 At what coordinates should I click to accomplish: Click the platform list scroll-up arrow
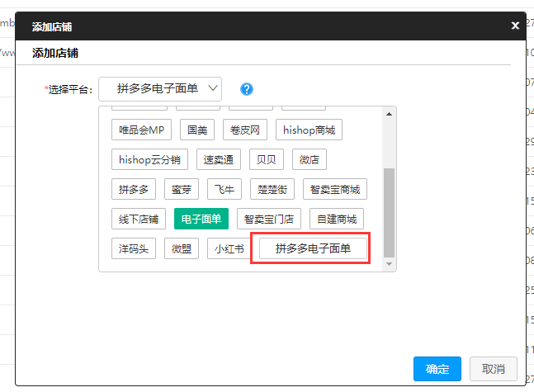389,114
